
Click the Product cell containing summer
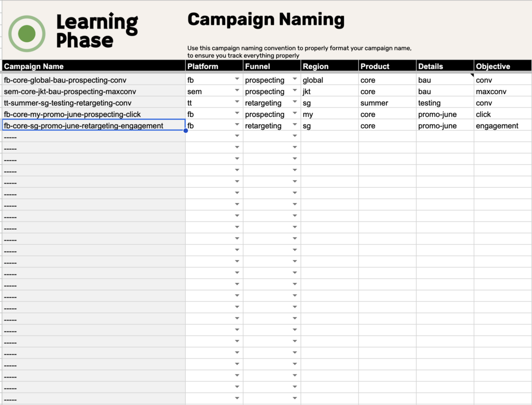point(387,103)
